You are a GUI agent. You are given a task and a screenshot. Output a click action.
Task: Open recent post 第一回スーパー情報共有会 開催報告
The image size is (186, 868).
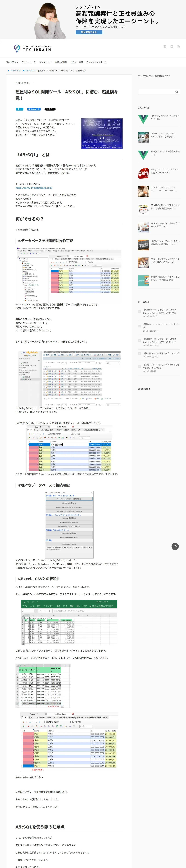click(161, 353)
